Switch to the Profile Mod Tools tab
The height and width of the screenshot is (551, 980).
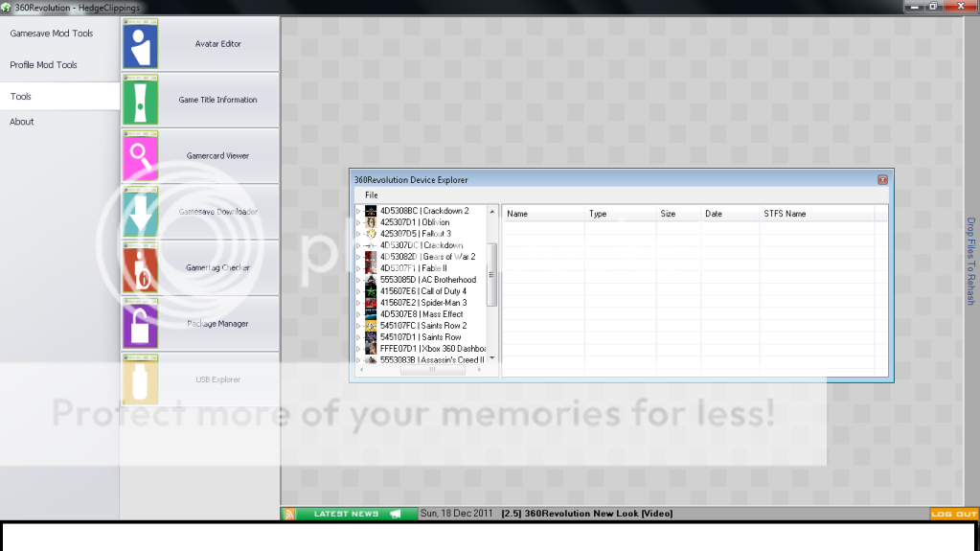click(43, 65)
